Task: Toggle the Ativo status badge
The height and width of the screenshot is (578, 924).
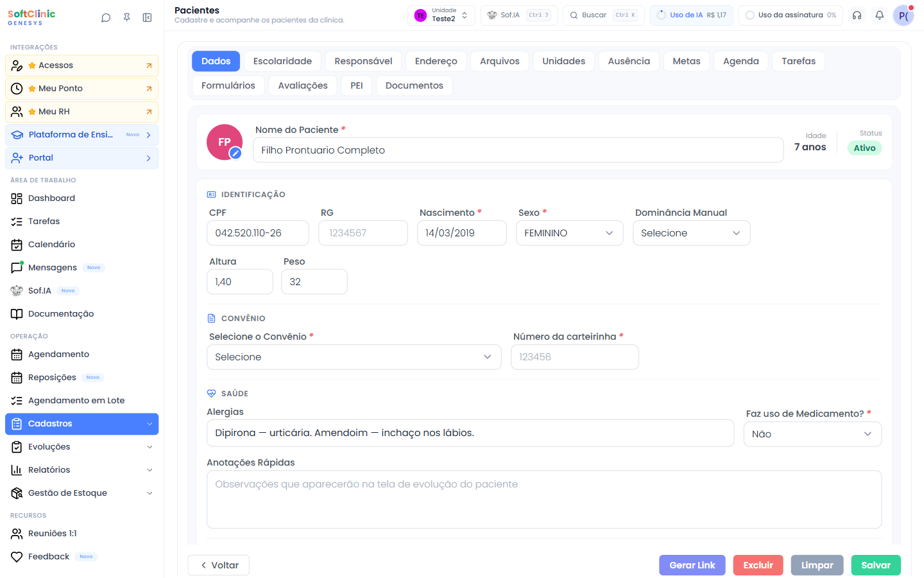Action: click(x=864, y=148)
